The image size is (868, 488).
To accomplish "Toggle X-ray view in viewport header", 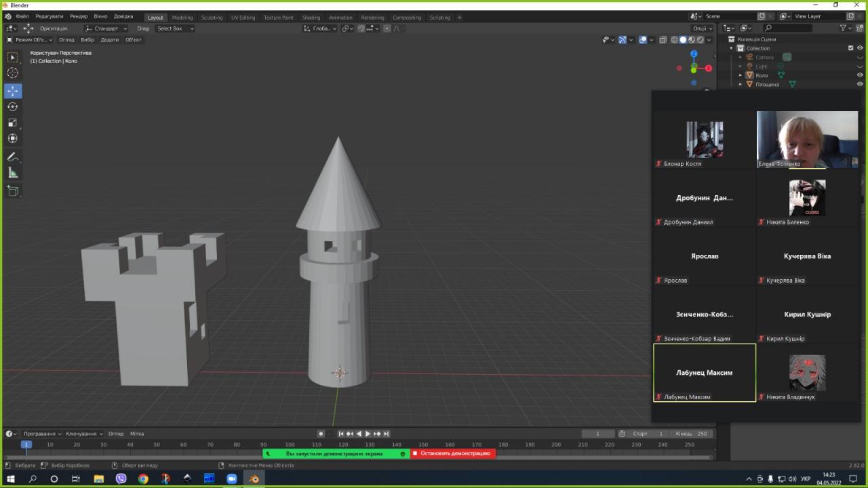I will (663, 40).
